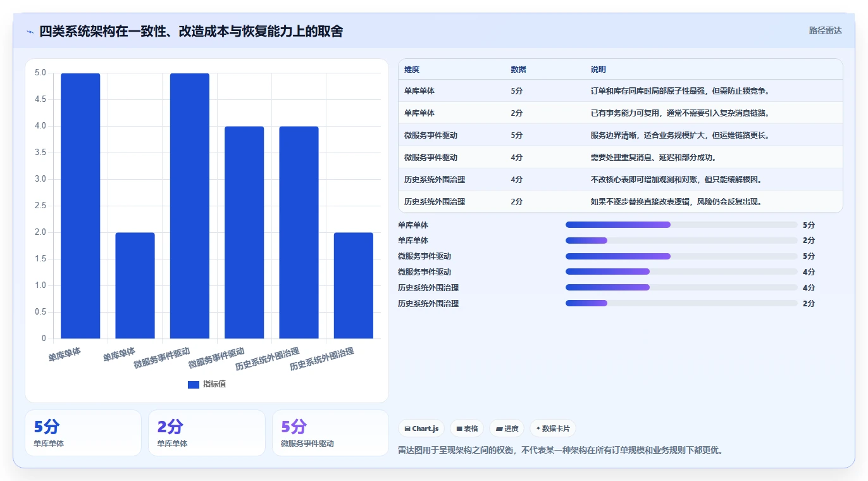Click the 5分 value after the 微服务事件驱动 progress bar
868x481 pixels.
coord(809,256)
